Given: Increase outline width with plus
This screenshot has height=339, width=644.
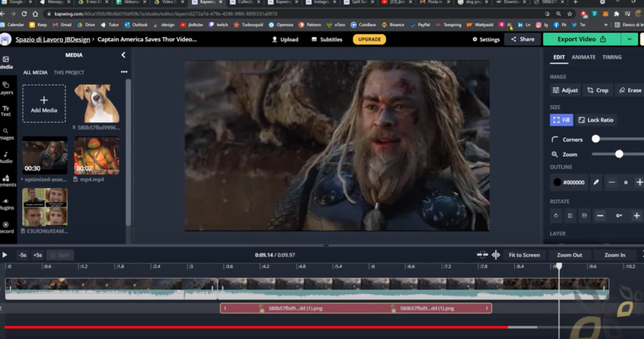Looking at the screenshot, I should [x=639, y=182].
